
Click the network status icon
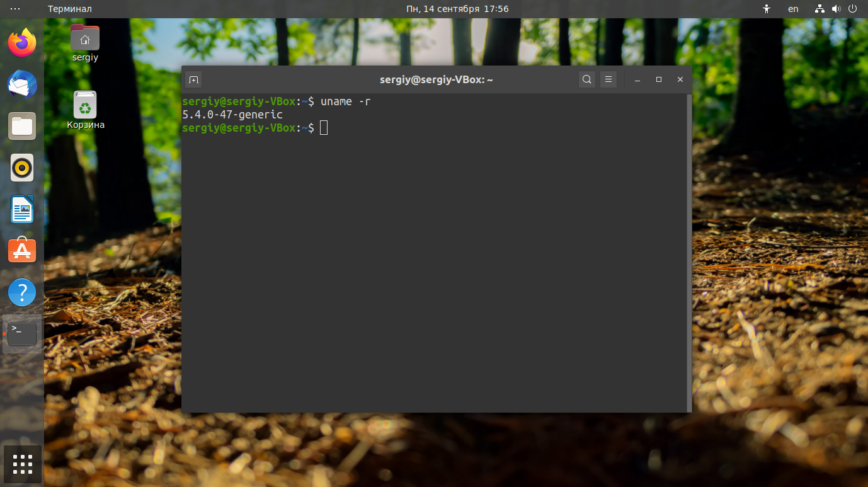pos(819,9)
